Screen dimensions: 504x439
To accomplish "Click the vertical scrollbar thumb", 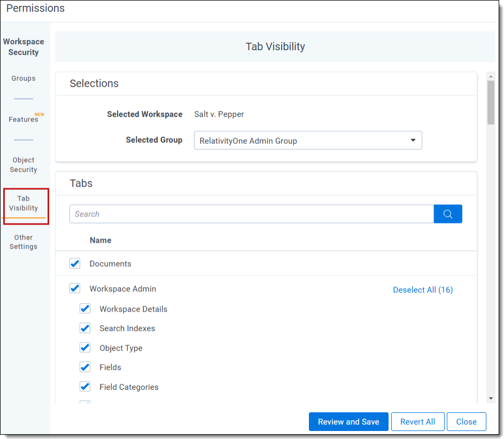I will pyautogui.click(x=491, y=102).
